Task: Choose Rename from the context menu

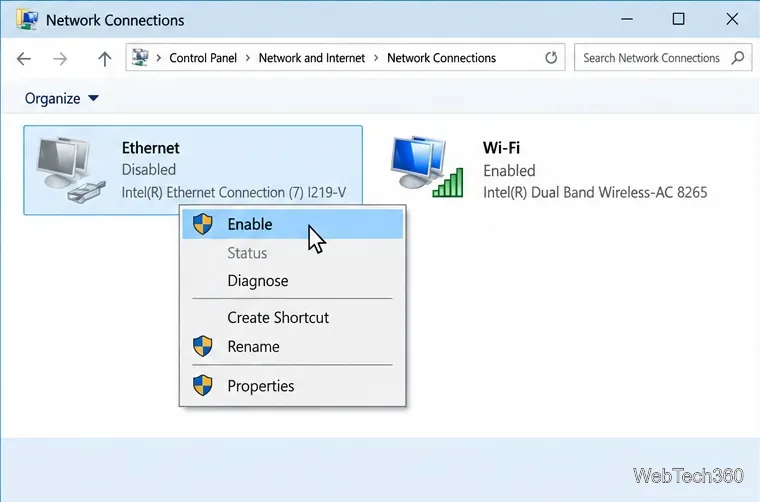Action: (x=292, y=346)
